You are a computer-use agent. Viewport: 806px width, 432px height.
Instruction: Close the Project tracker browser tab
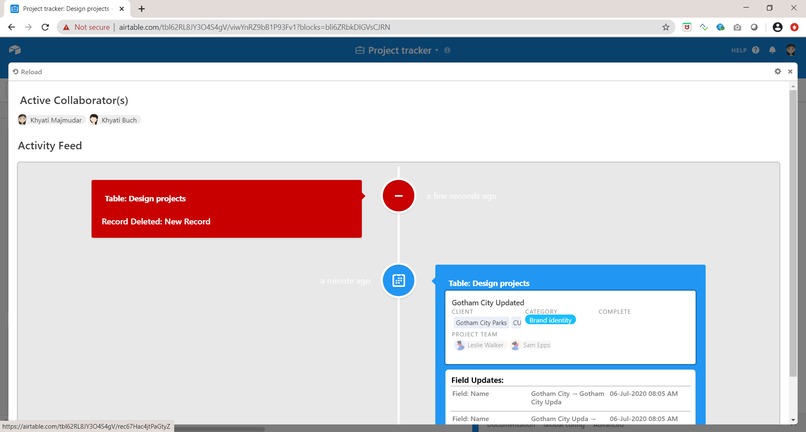click(122, 9)
